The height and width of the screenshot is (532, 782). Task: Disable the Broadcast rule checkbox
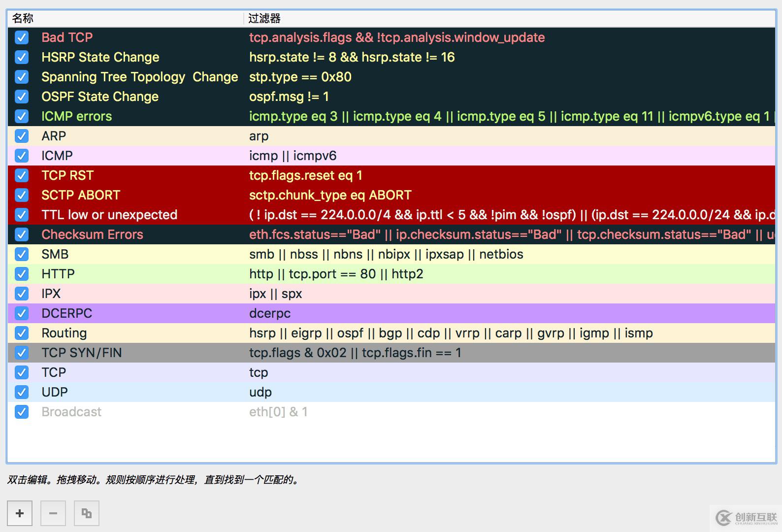pos(22,412)
